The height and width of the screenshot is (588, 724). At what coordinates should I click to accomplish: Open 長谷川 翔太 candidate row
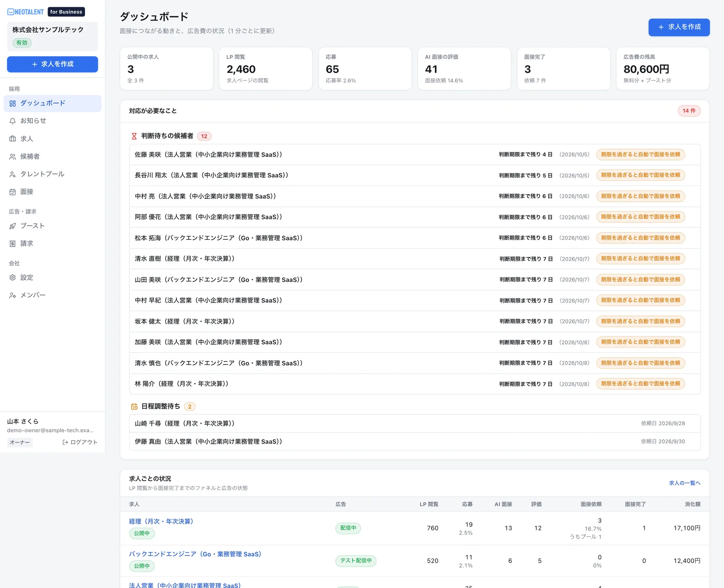414,175
